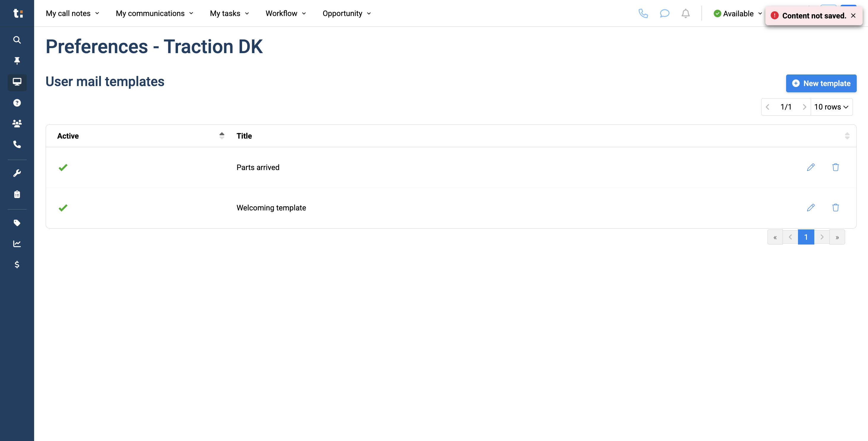Edit the Welcoming template with the pencil icon
This screenshot has width=868, height=441.
(811, 208)
